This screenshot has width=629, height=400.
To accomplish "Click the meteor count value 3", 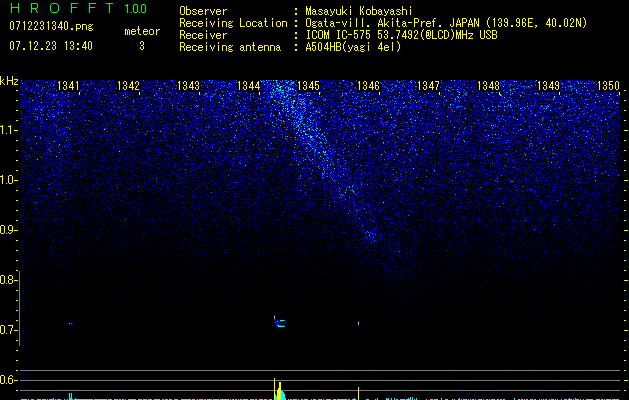I will click(x=142, y=46).
